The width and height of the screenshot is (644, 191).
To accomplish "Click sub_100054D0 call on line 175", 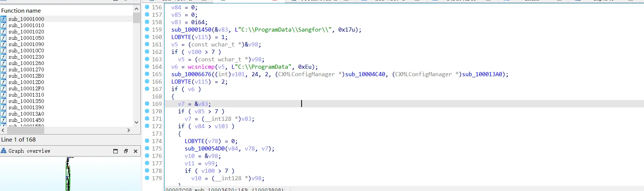I will 205,149.
